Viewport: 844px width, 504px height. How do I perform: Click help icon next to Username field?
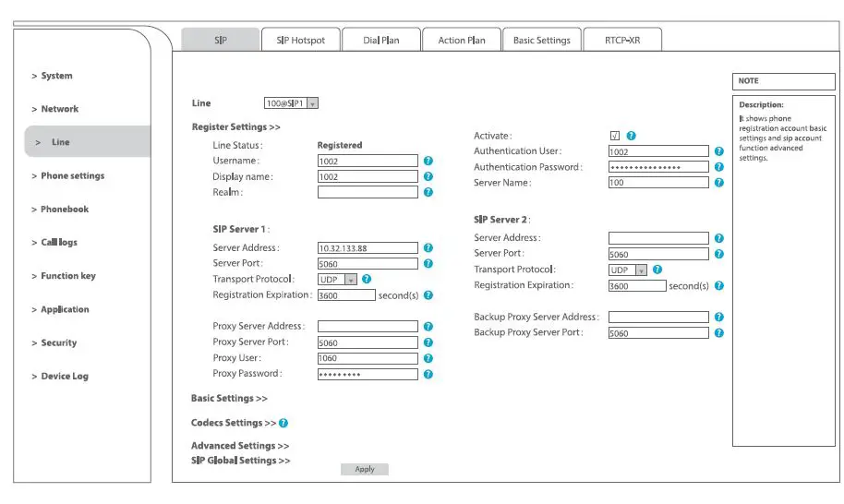(428, 161)
